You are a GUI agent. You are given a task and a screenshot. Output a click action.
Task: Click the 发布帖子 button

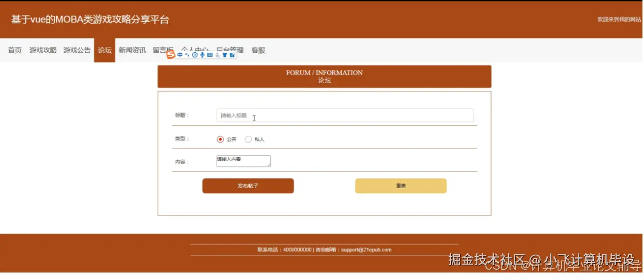[x=248, y=186]
